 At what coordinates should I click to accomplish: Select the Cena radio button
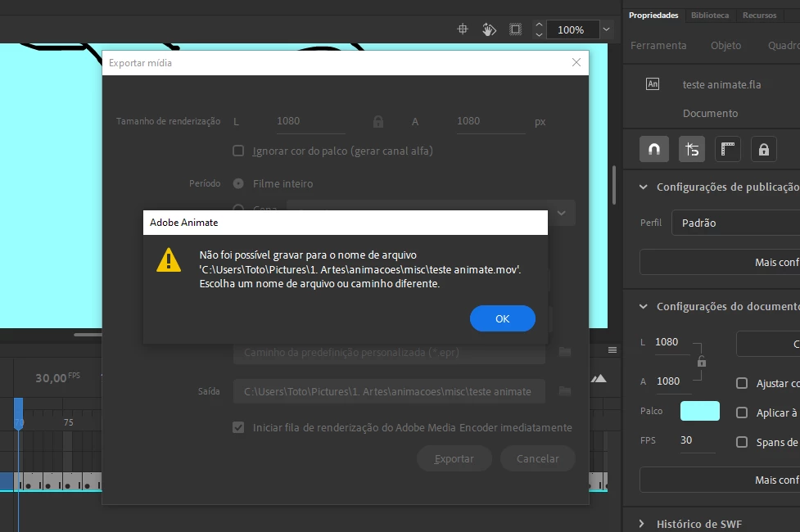tap(238, 208)
